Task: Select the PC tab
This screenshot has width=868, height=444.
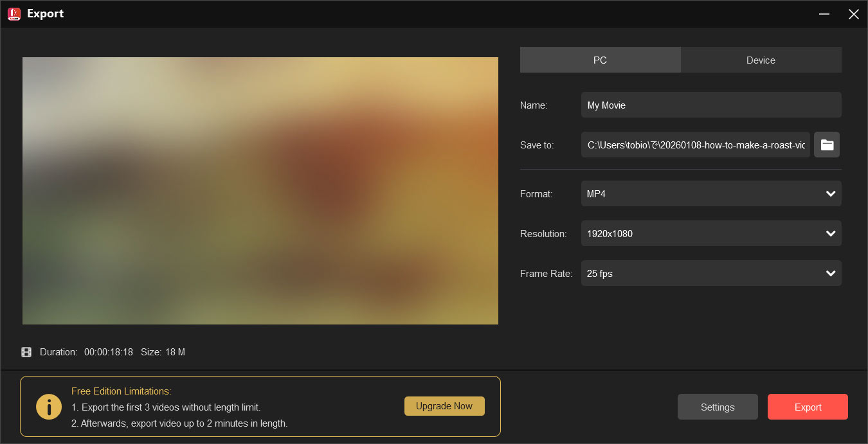Action: [600, 60]
